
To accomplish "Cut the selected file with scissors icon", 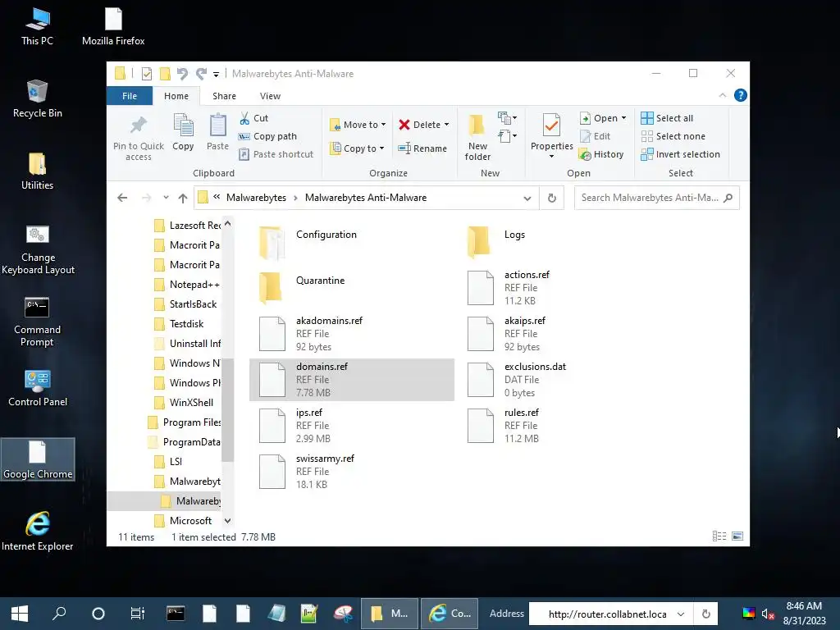I will pos(244,118).
